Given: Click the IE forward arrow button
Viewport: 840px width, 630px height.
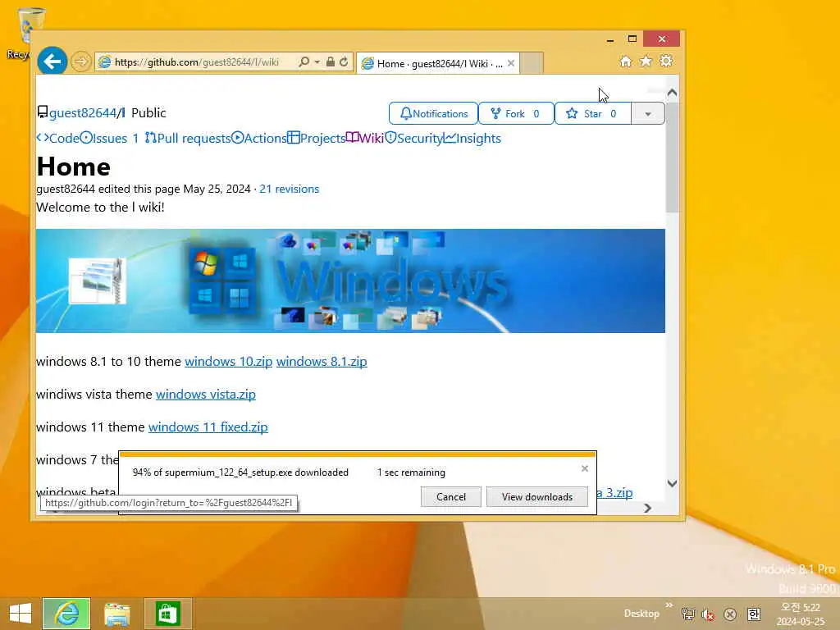Looking at the screenshot, I should tap(81, 62).
